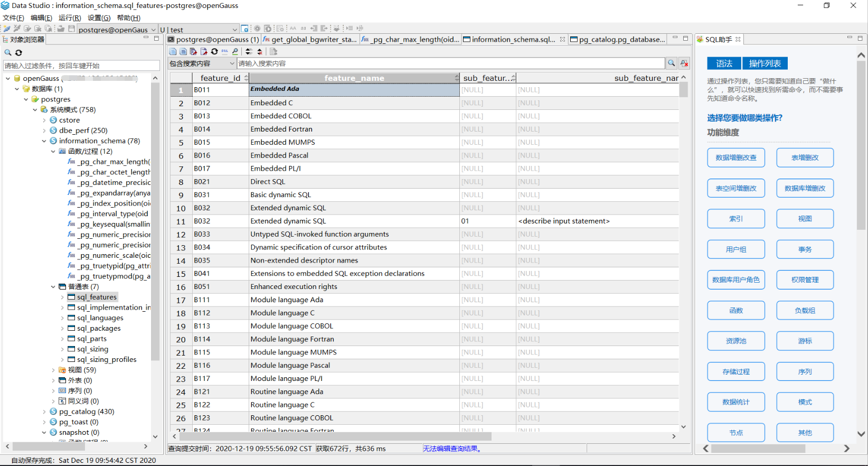868x466 pixels.
Task: Switch to get_global_bgwriter_sta... tab
Action: (x=310, y=39)
